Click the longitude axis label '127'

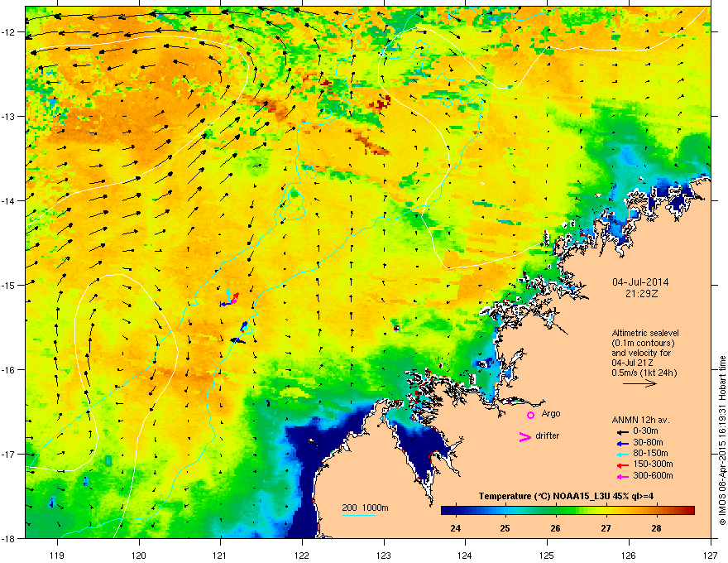pos(711,555)
